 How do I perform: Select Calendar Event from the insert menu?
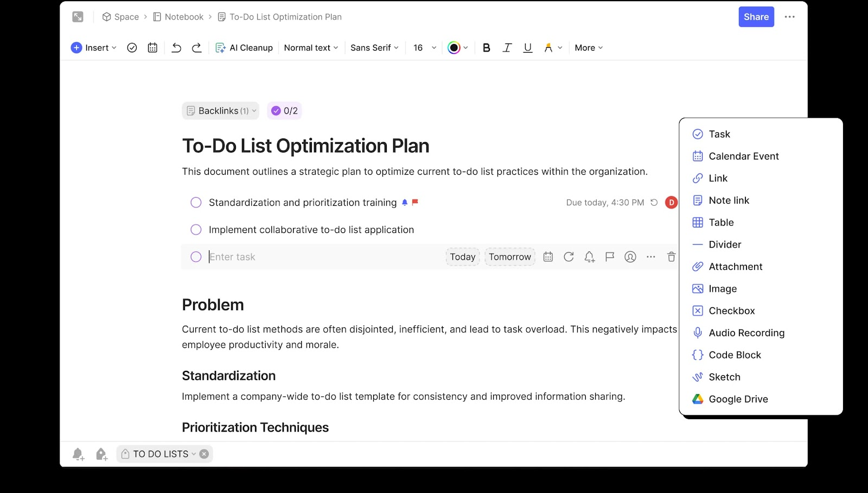[x=743, y=156]
